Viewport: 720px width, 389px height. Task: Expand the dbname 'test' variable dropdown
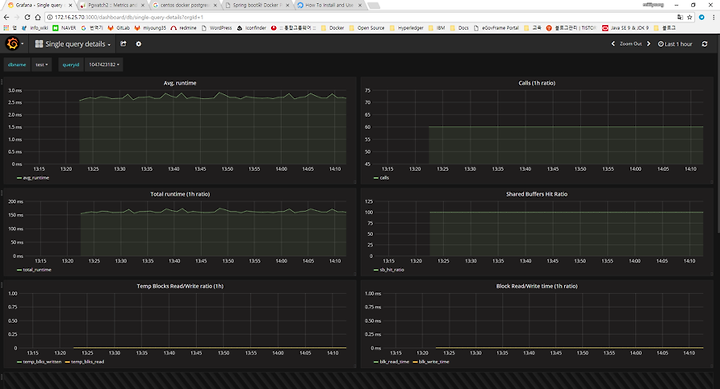coord(42,65)
